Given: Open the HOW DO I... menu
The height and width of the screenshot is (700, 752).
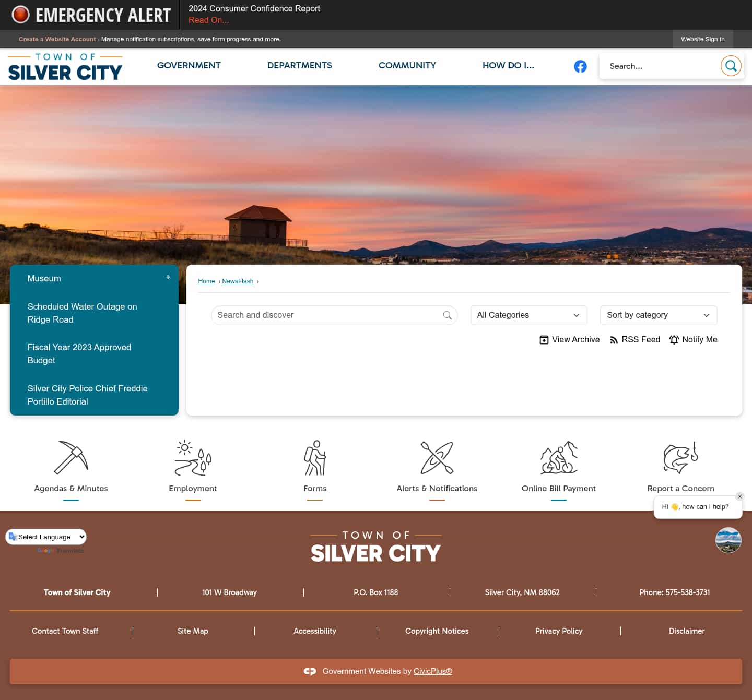Looking at the screenshot, I should pyautogui.click(x=508, y=66).
